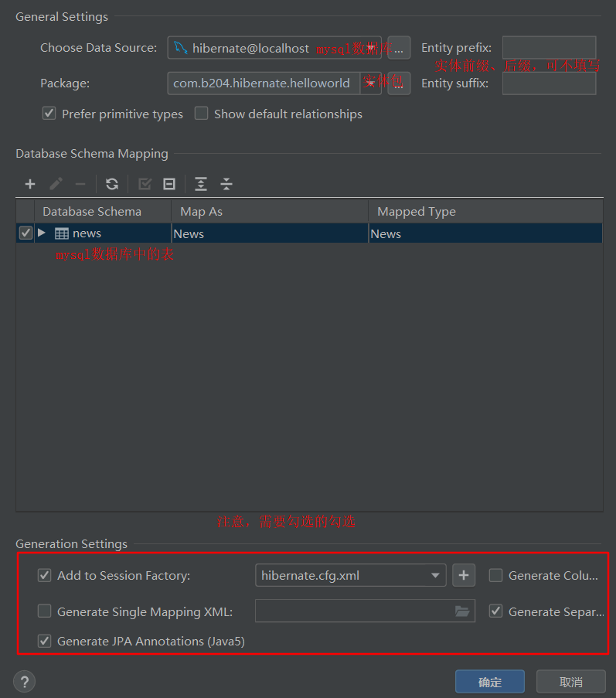Viewport: 616px width, 698px height.
Task: Click the Mapped Type column header
Action: pos(485,212)
